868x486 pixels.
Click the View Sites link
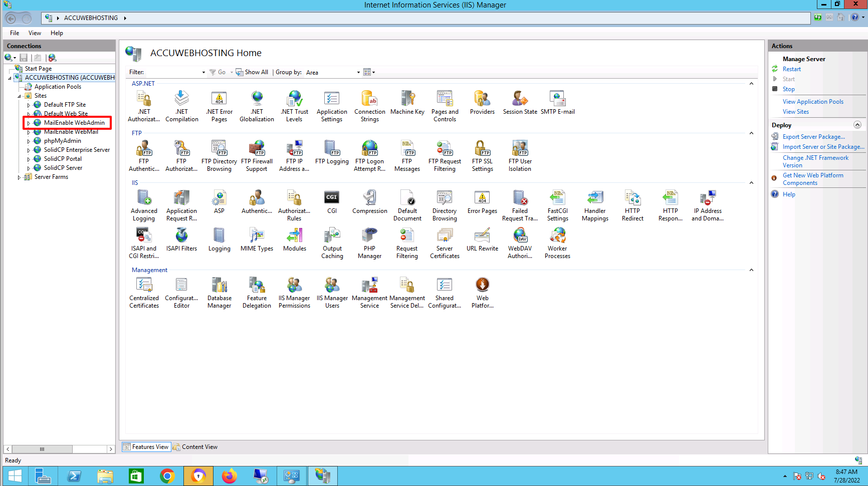pos(796,112)
